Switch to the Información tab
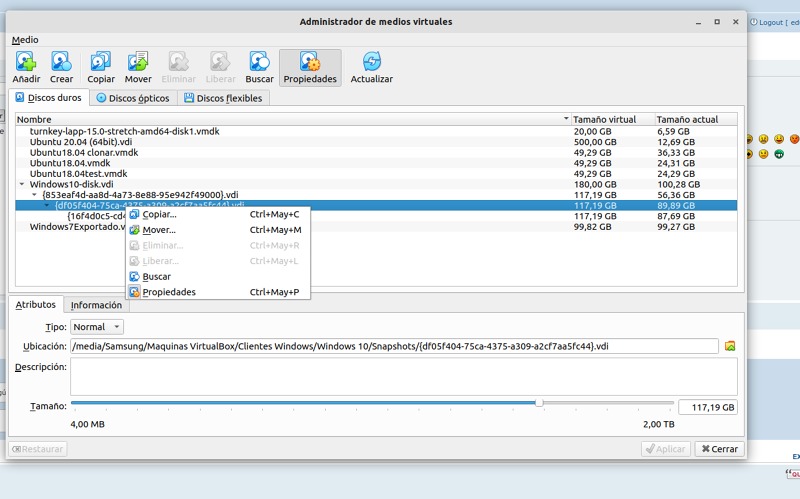The width and height of the screenshot is (800, 499). tap(96, 305)
